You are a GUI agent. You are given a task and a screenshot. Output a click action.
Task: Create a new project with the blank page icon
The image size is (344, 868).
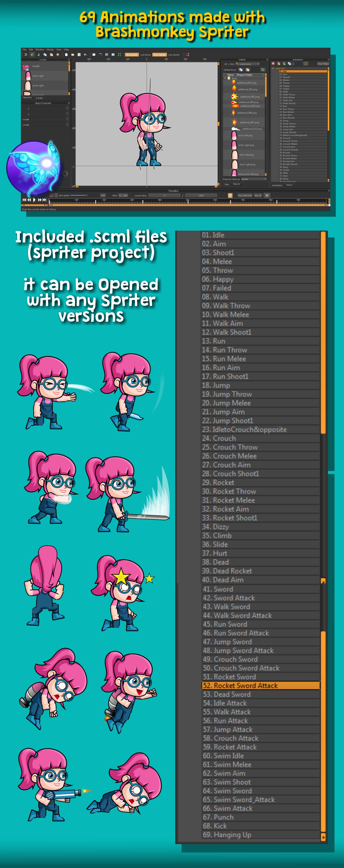[66, 55]
